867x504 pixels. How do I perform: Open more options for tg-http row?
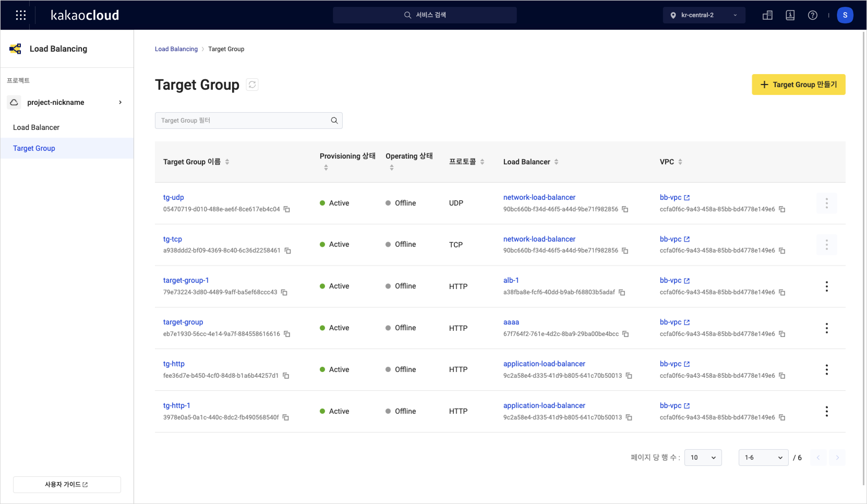click(826, 369)
